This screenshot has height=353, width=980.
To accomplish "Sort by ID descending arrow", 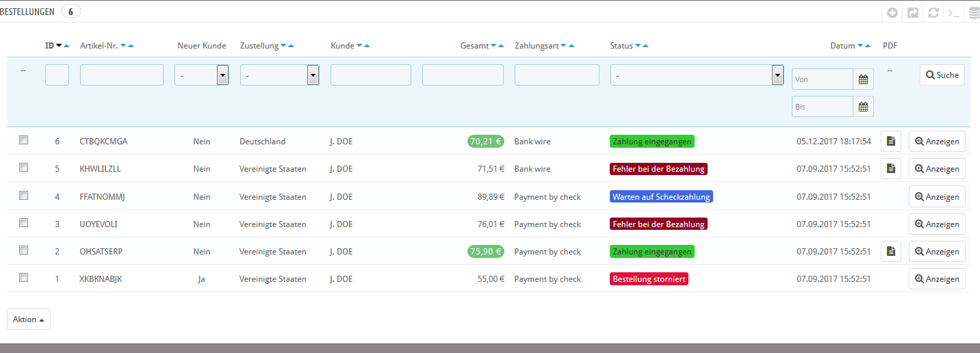I will pyautogui.click(x=59, y=46).
